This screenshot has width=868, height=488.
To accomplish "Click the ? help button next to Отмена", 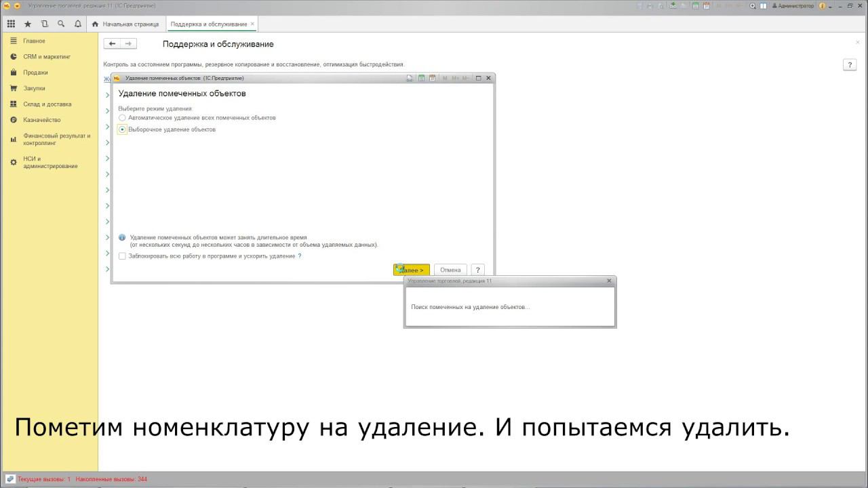I will (x=477, y=270).
